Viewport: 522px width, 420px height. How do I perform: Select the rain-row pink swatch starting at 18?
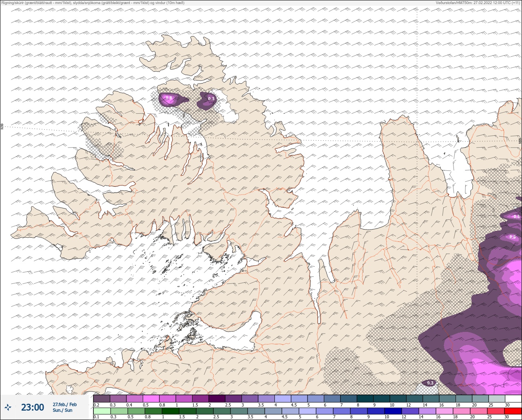pyautogui.click(x=462, y=411)
